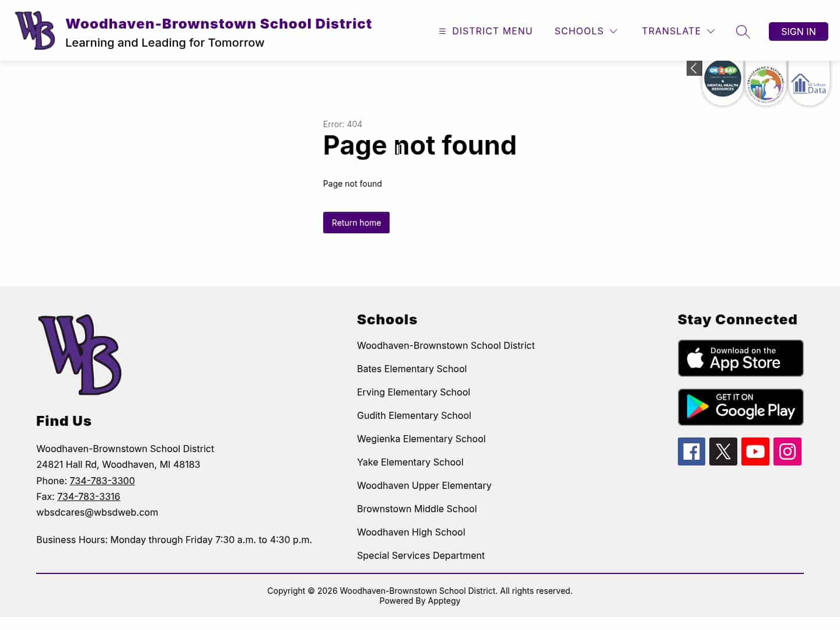Open the search magnifier icon

[743, 32]
